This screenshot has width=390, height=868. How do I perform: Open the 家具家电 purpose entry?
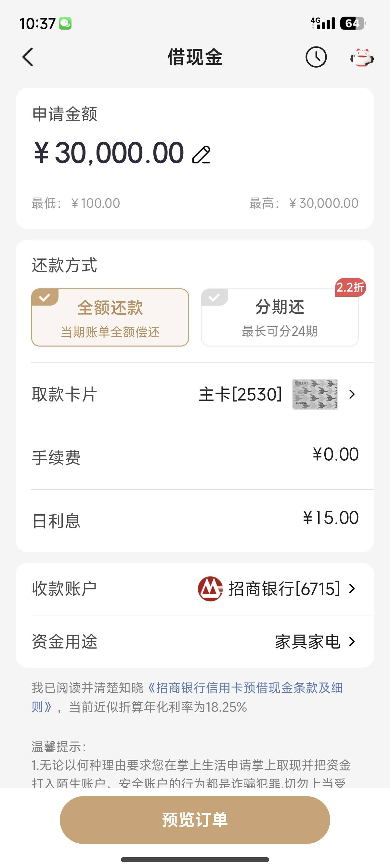pos(307,641)
